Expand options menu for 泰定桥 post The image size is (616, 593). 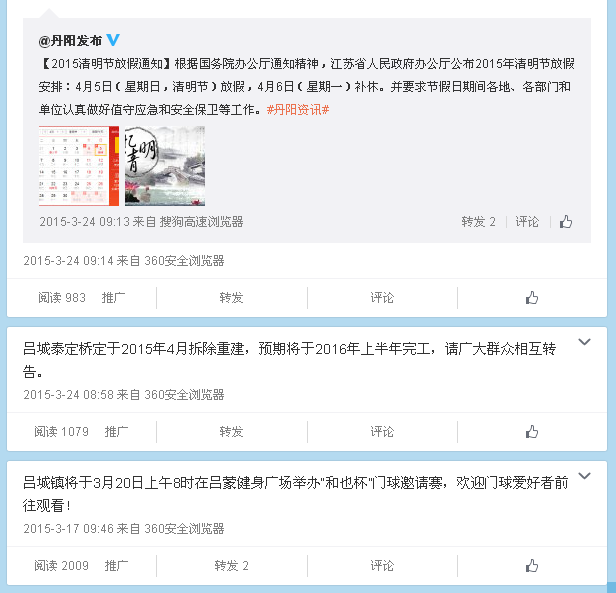[584, 341]
